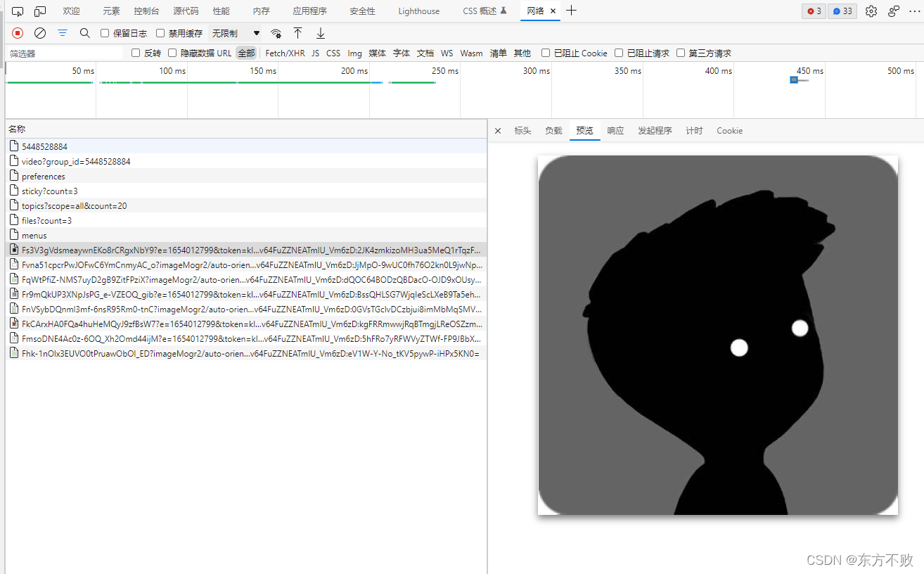This screenshot has height=574, width=924.
Task: Close the 网络 tab
Action: [x=553, y=11]
